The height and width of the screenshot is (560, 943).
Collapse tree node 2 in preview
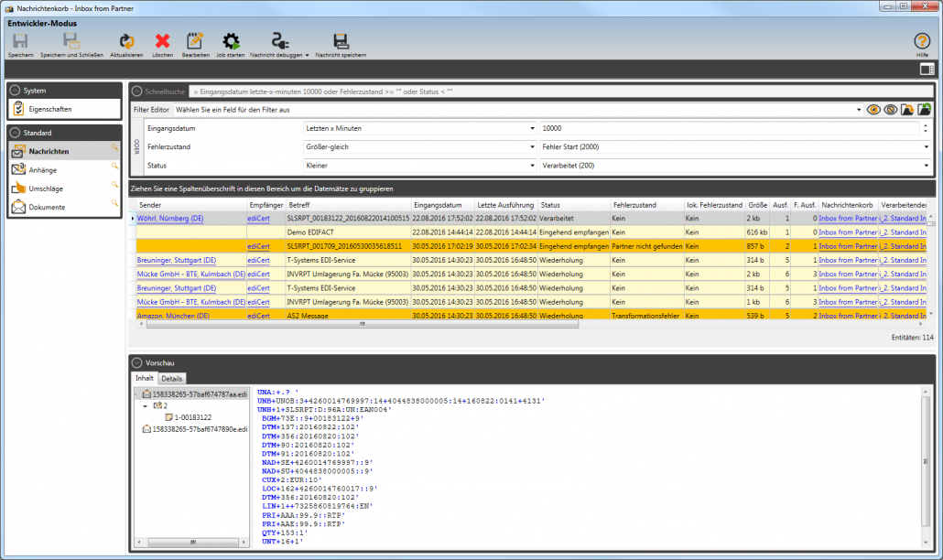point(145,406)
